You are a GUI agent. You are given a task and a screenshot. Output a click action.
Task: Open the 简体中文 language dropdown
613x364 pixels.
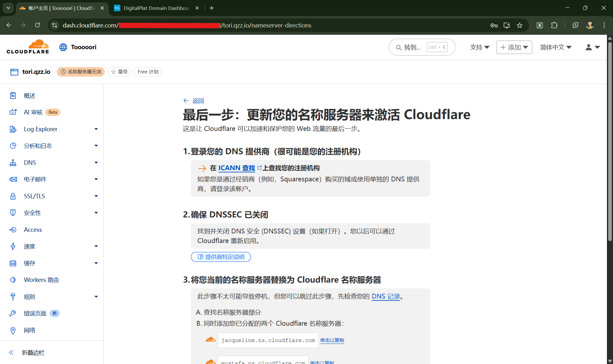(556, 47)
